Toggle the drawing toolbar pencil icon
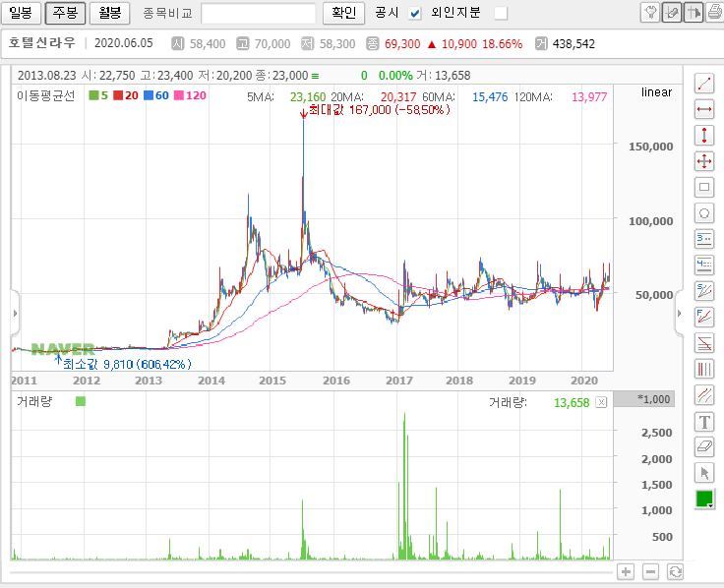This screenshot has width=724, height=588. (671, 13)
